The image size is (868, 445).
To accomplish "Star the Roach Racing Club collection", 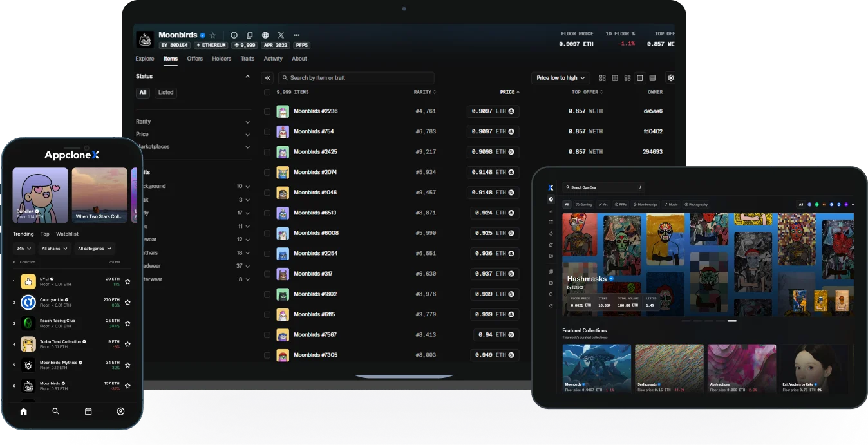I will (x=127, y=323).
